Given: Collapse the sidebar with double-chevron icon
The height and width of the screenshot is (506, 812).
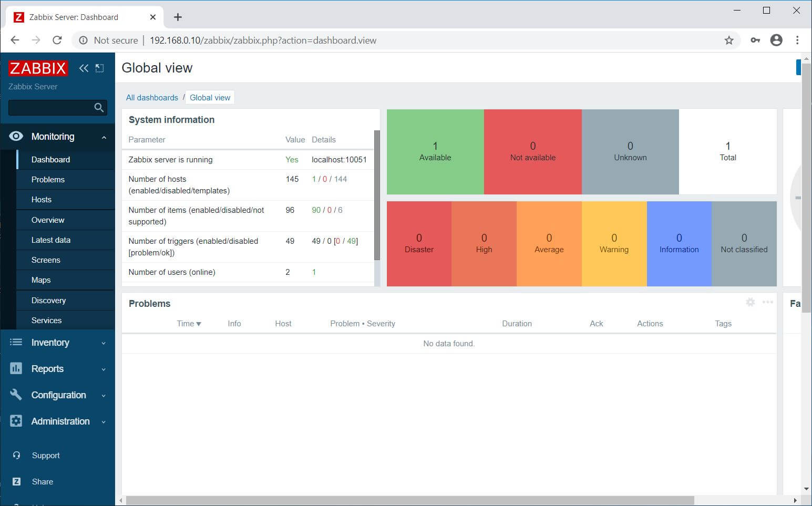Looking at the screenshot, I should [84, 68].
